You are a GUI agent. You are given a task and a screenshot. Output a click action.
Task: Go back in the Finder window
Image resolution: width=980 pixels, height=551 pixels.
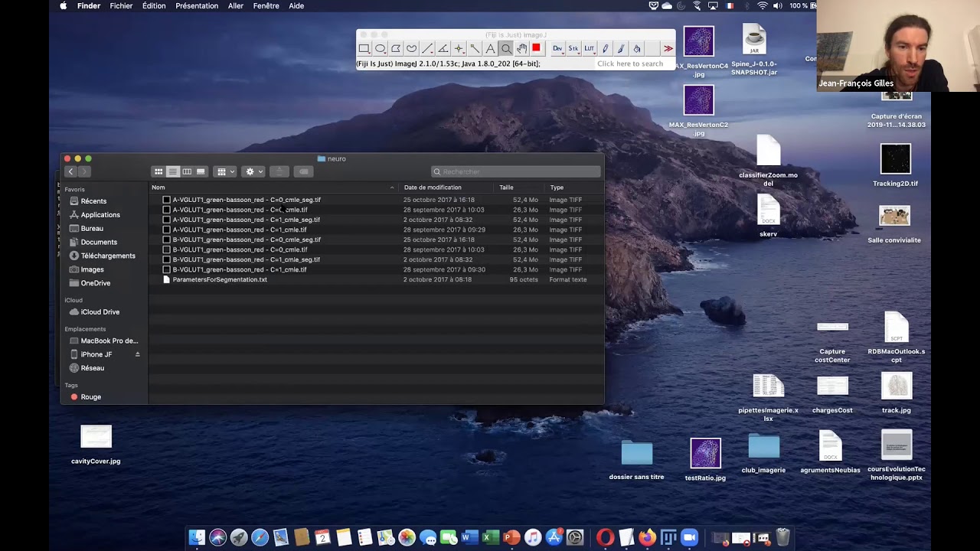click(70, 171)
